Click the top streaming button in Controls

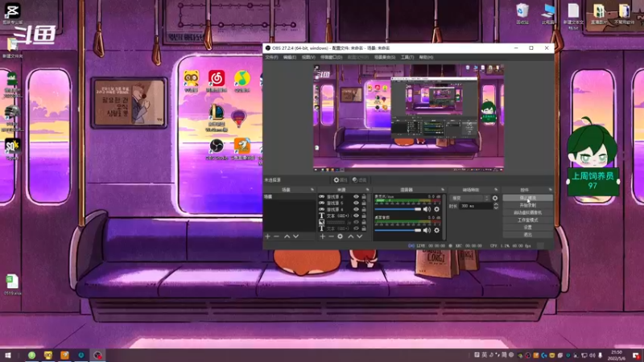coord(528,198)
